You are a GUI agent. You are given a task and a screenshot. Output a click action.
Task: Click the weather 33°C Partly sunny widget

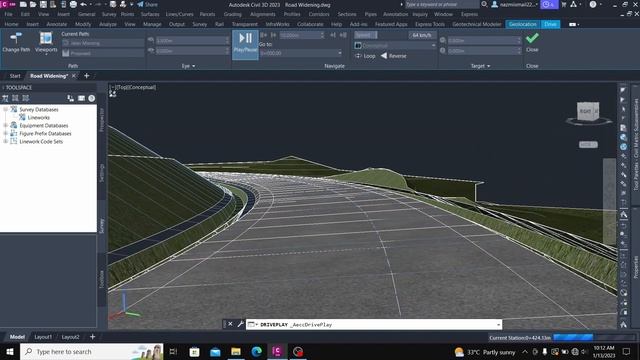coord(485,352)
